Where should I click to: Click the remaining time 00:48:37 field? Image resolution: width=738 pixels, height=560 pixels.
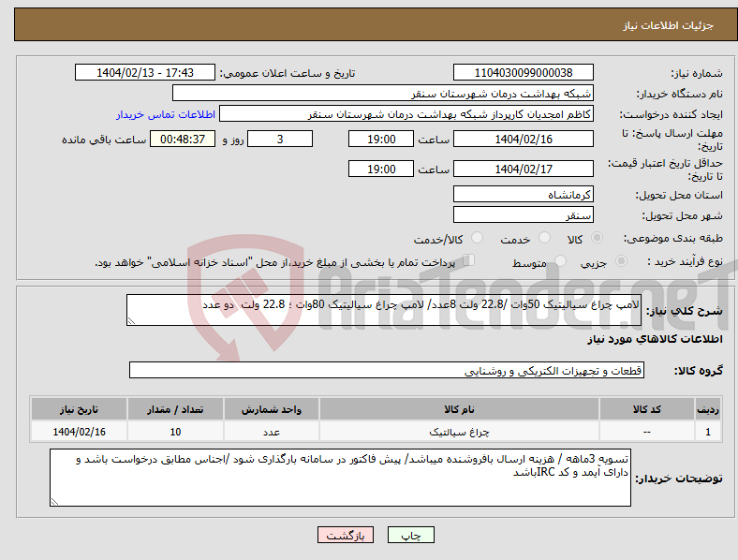[183, 139]
